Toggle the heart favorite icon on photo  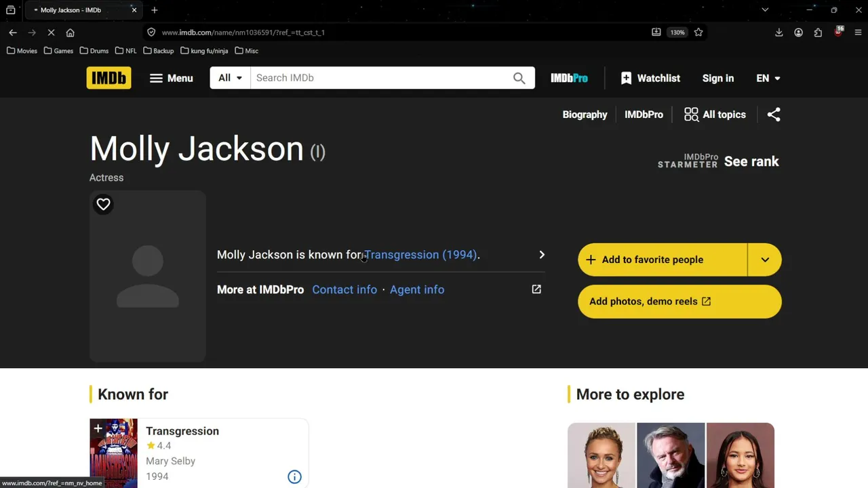pyautogui.click(x=103, y=204)
